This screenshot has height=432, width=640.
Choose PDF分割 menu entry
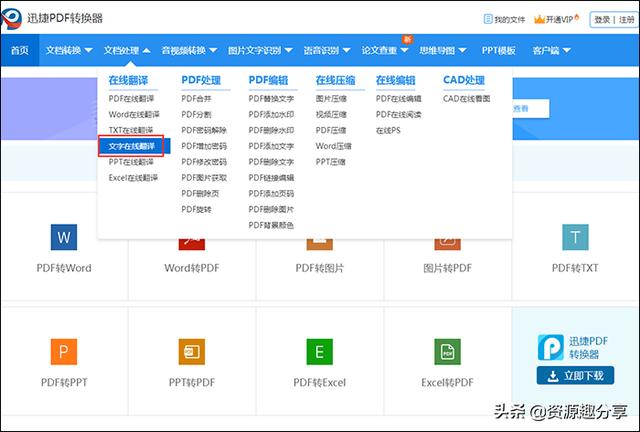(196, 114)
